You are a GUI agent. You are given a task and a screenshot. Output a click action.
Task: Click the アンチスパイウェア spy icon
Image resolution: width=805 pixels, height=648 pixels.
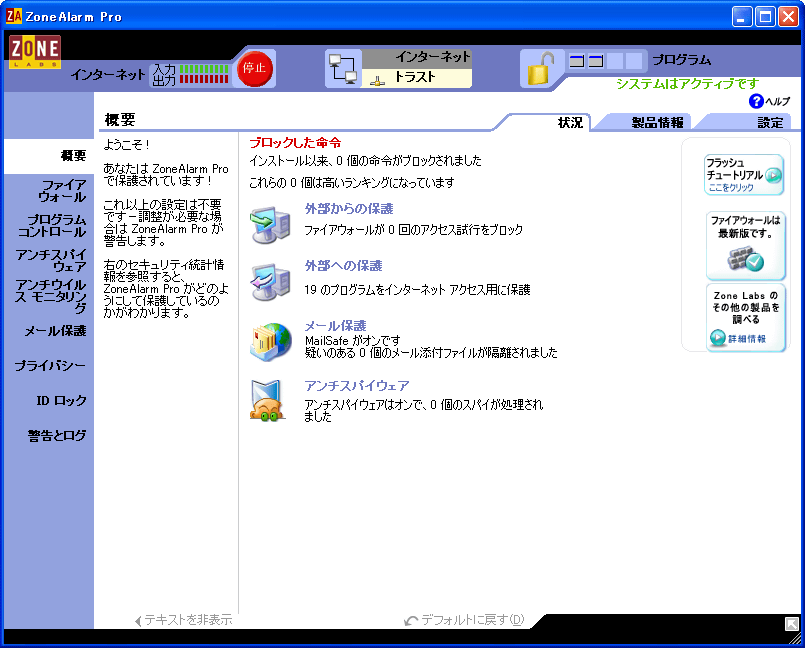[267, 401]
